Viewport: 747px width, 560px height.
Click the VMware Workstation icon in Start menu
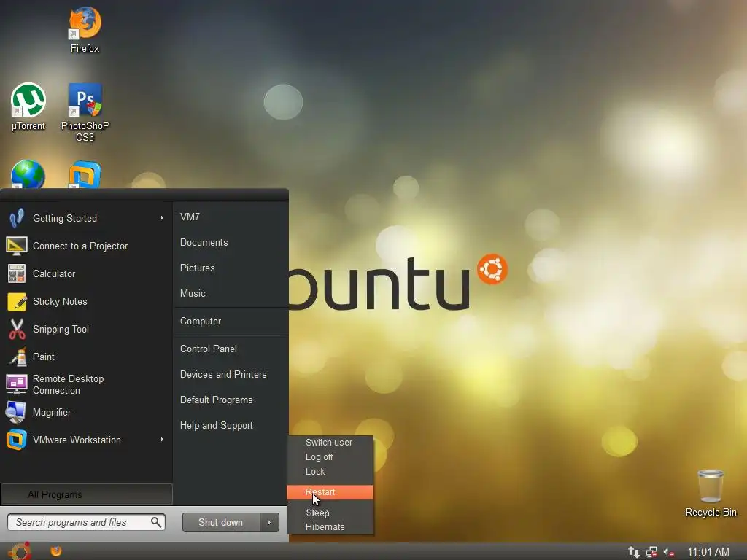click(x=17, y=440)
